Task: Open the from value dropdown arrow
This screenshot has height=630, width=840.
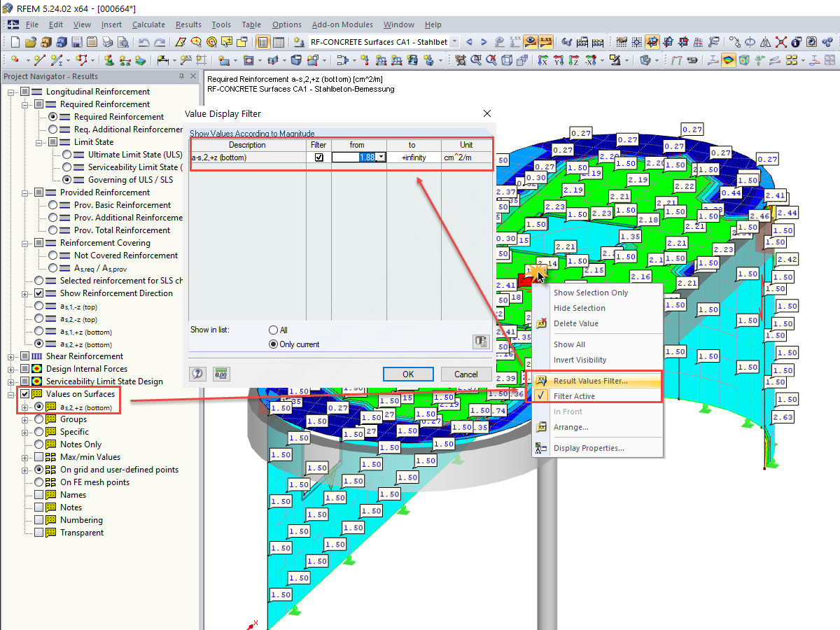Action: click(x=381, y=157)
